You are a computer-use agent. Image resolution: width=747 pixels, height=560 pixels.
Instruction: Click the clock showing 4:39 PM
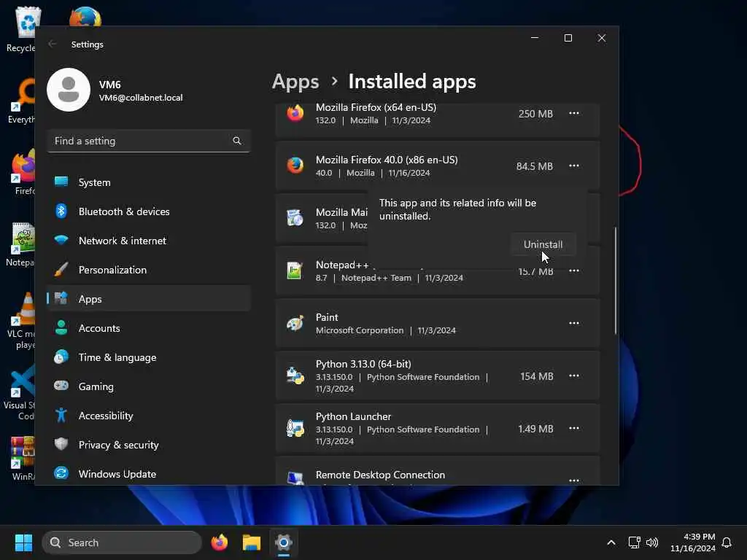point(699,537)
